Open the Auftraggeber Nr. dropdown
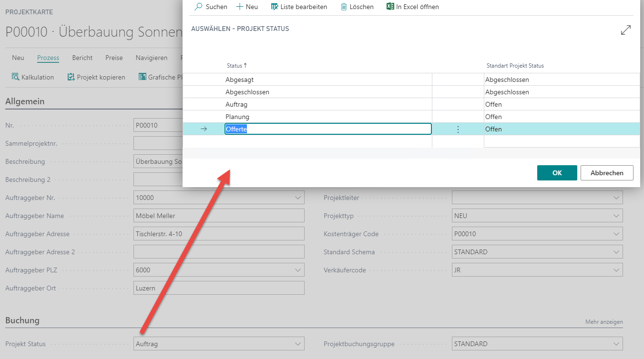 pos(298,198)
